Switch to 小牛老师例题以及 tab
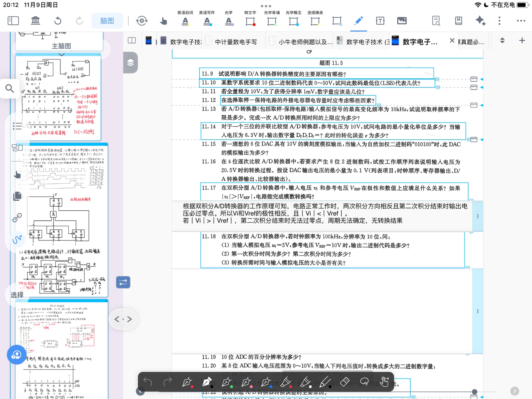The height and width of the screenshot is (399, 532). tap(305, 42)
